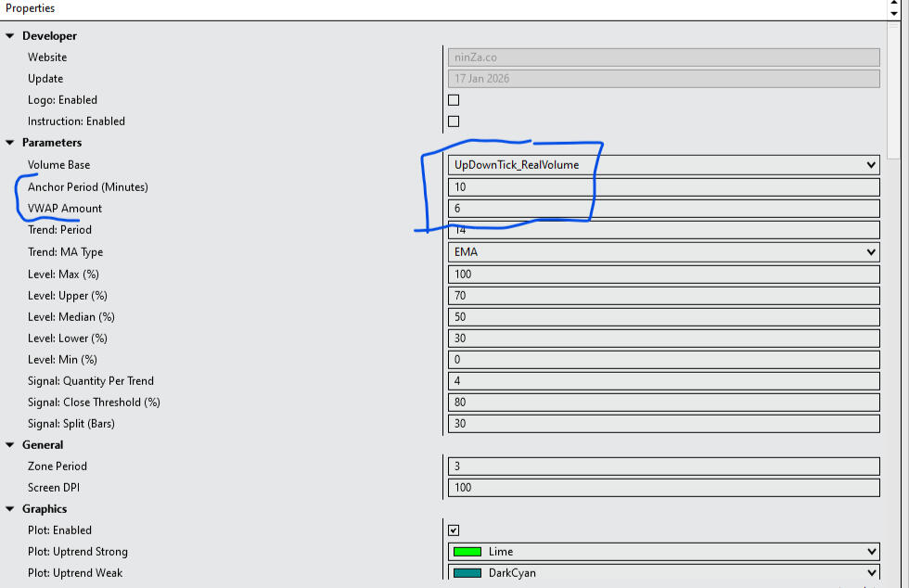The width and height of the screenshot is (909, 588).
Task: Click the Screen DPI value field
Action: click(x=663, y=488)
